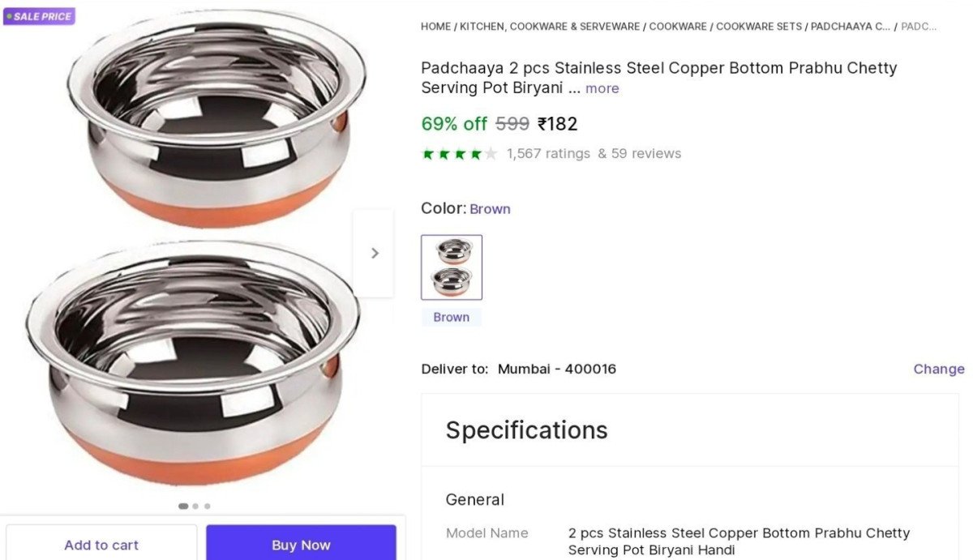Go to the COOKWARE breadcrumb category
This screenshot has height=560, width=973.
pos(678,27)
